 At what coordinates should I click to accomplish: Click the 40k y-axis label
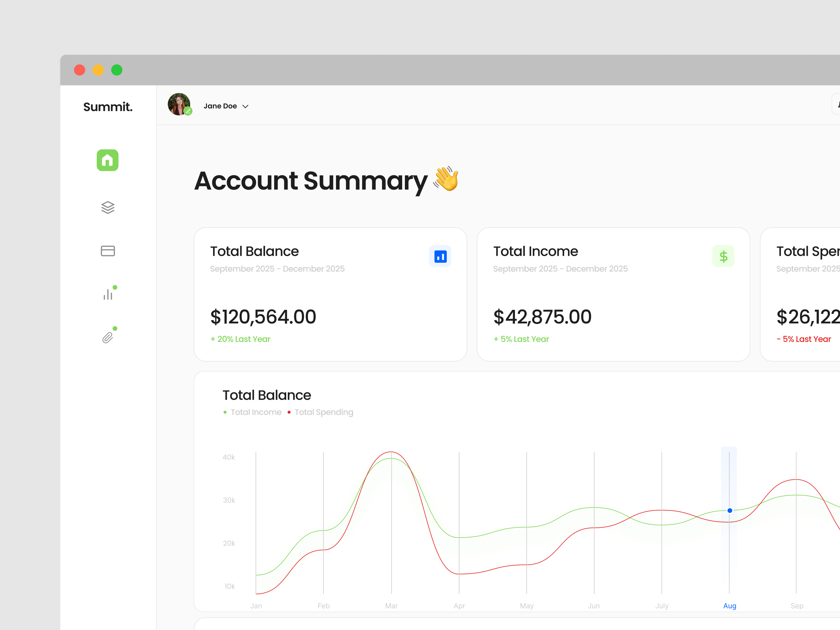click(229, 457)
